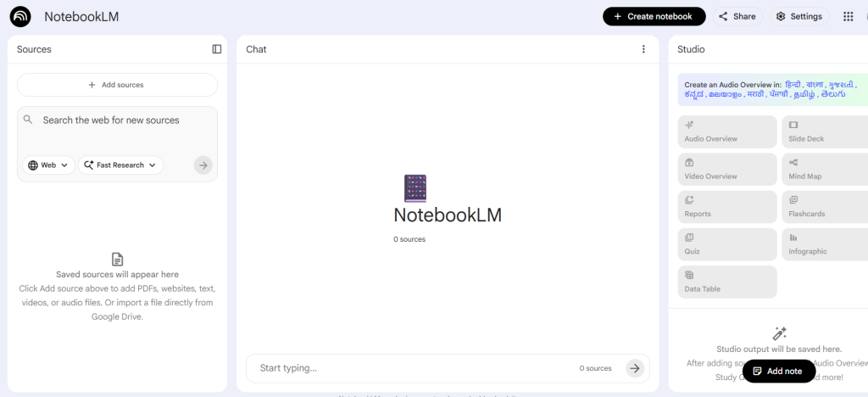Open the Fast Research mode dropdown
This screenshot has width=868, height=397.
120,165
